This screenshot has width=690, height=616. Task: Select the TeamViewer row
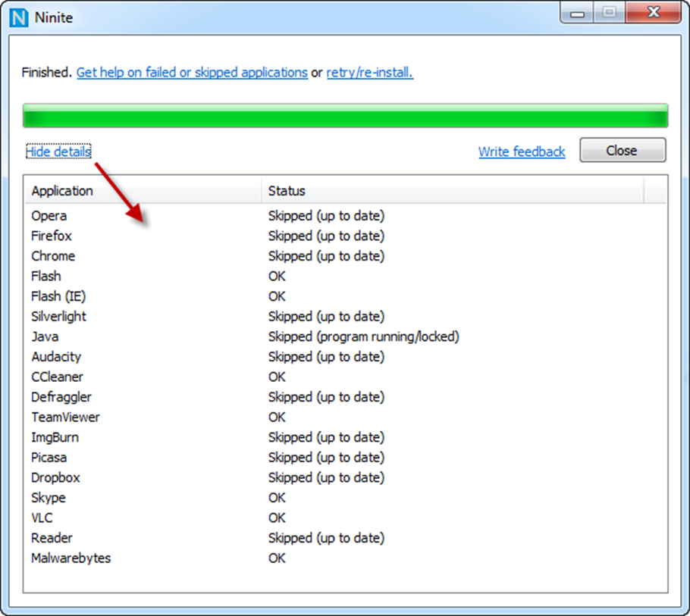tap(346, 417)
